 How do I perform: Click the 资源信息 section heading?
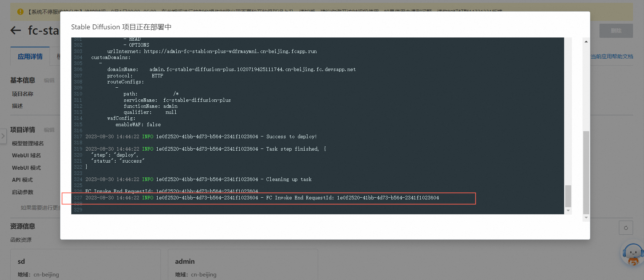pos(23,226)
